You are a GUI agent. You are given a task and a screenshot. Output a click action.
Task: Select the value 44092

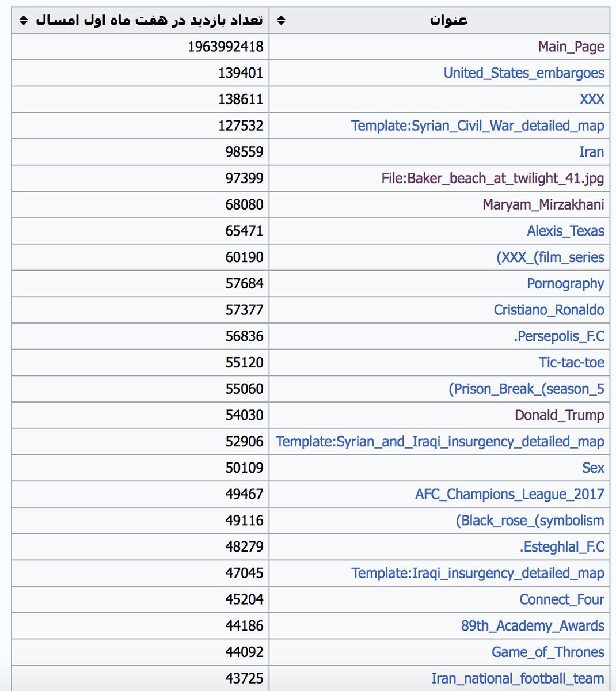pyautogui.click(x=245, y=652)
